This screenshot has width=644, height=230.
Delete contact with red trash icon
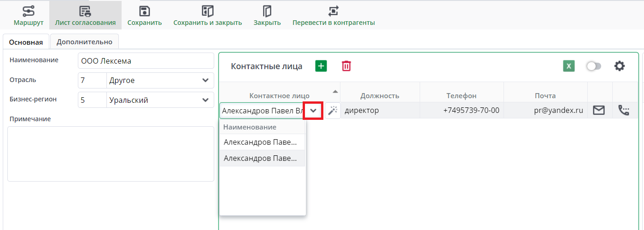tap(346, 66)
